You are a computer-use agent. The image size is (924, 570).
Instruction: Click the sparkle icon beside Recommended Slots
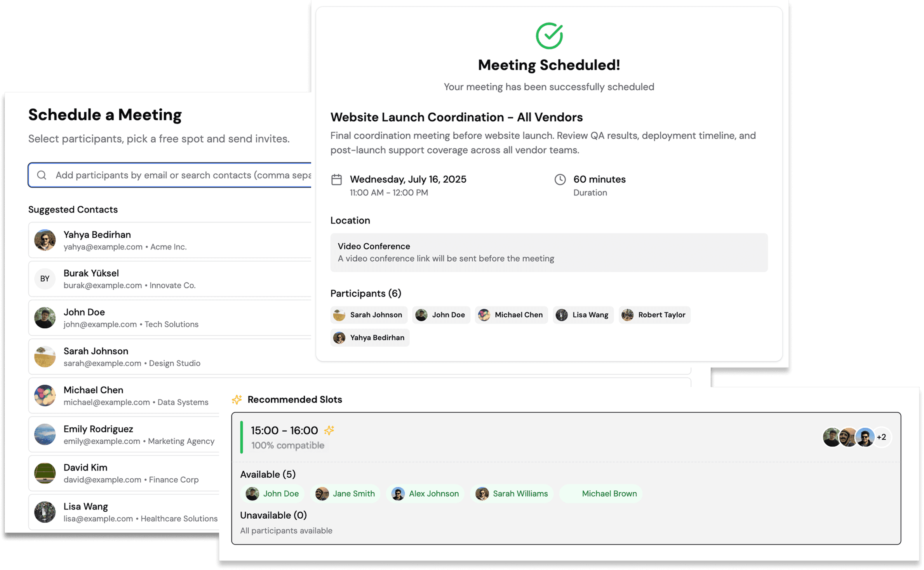pyautogui.click(x=237, y=399)
